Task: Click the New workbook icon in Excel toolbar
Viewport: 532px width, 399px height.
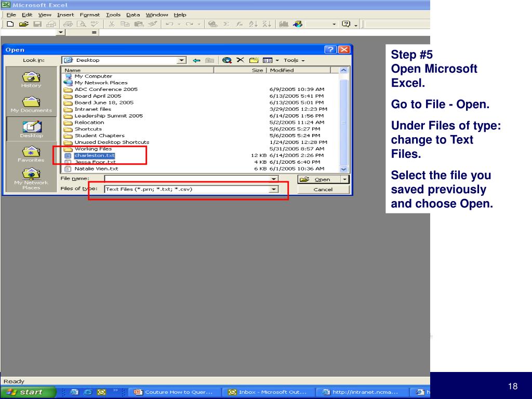Action: pos(10,24)
